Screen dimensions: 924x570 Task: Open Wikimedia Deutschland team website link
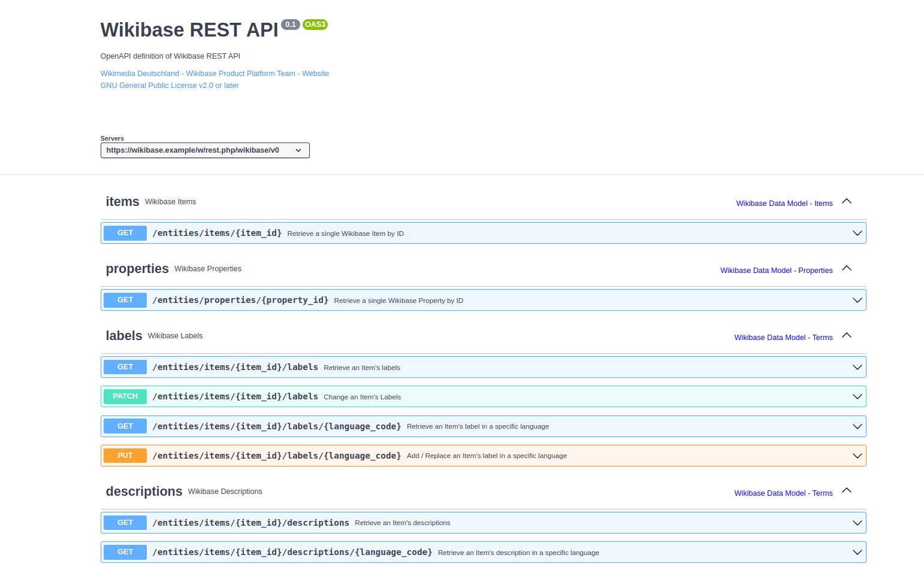pyautogui.click(x=215, y=74)
